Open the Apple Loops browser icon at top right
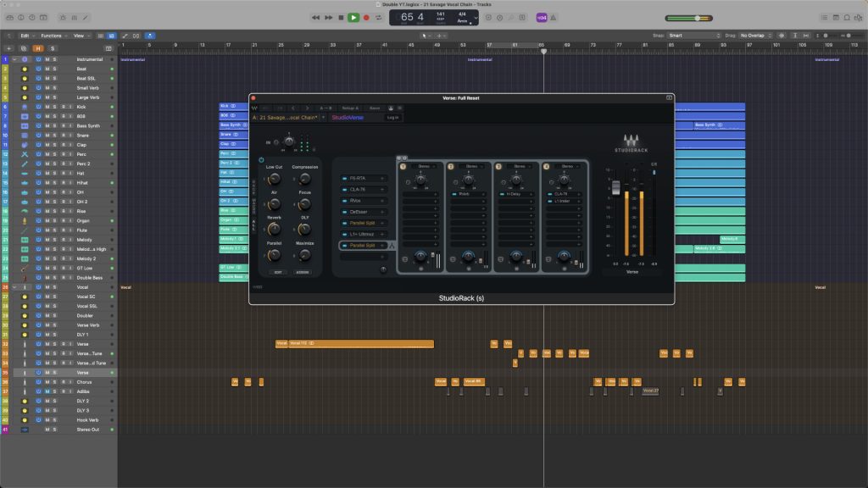The width and height of the screenshot is (868, 488). pyautogui.click(x=847, y=17)
